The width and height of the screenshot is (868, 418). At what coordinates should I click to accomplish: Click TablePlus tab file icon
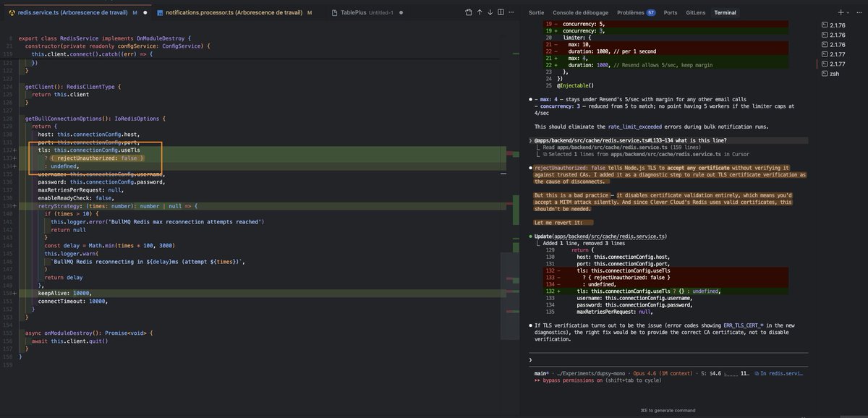[x=335, y=12]
